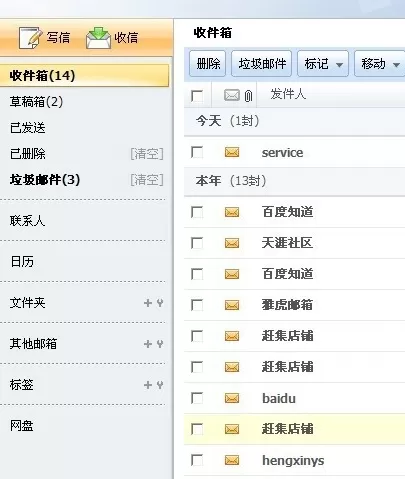Check the box for the 雅虎邮箱 email
405x479 pixels.
pos(197,305)
